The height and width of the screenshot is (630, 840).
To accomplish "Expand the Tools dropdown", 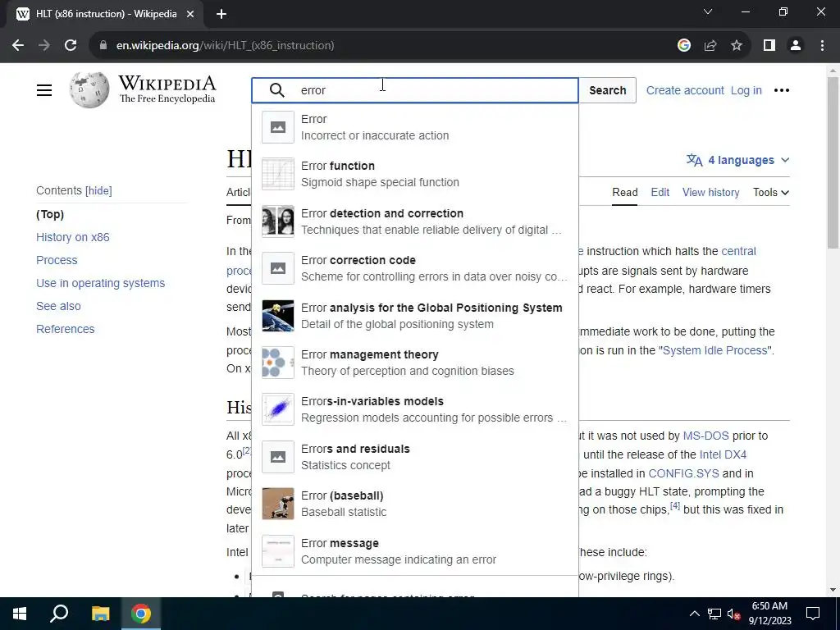I will pyautogui.click(x=771, y=192).
